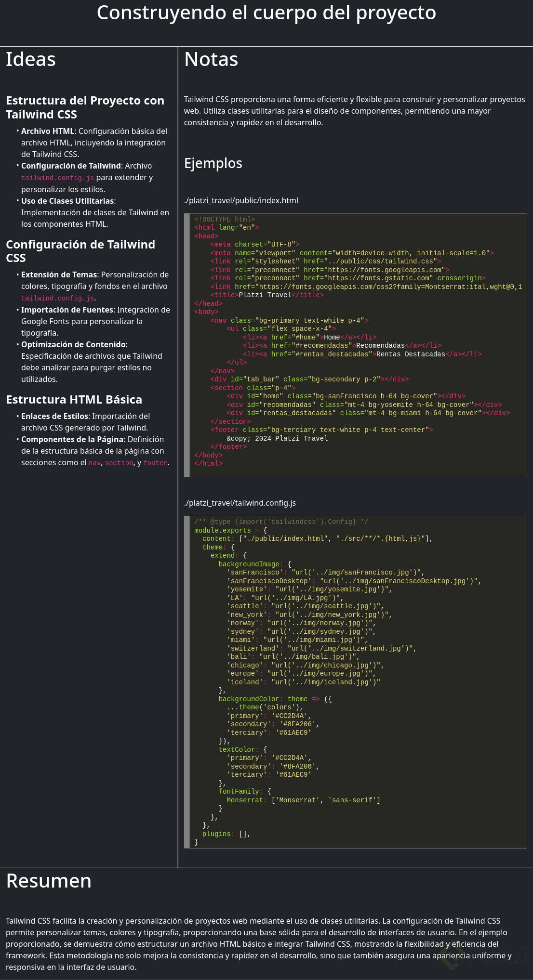Image resolution: width=533 pixels, height=980 pixels.
Task: Select the 'Ideas' column heading
Action: click(x=31, y=60)
